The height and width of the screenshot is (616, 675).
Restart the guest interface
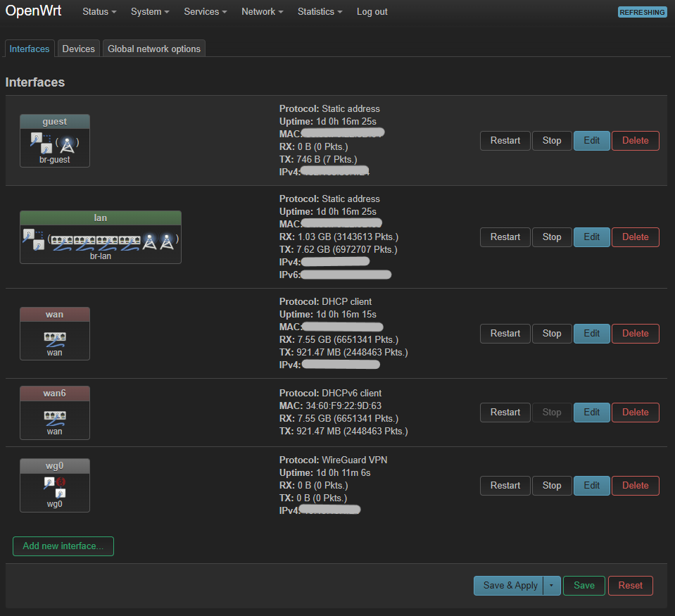click(x=505, y=140)
